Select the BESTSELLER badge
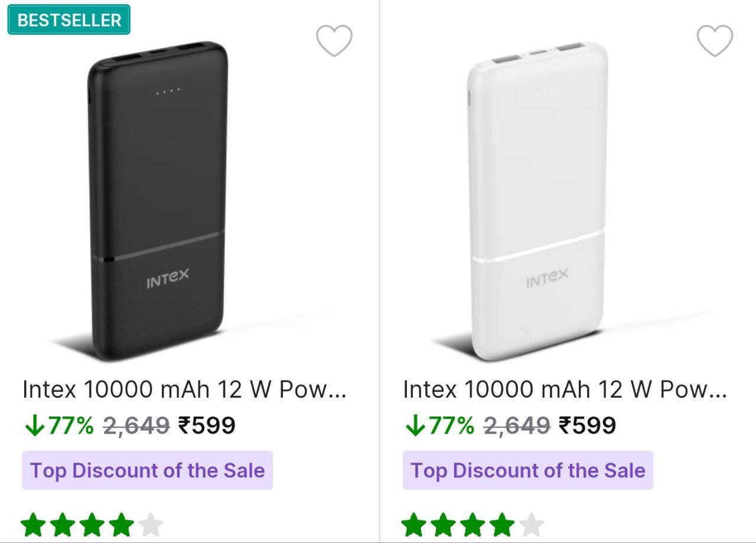 [68, 20]
